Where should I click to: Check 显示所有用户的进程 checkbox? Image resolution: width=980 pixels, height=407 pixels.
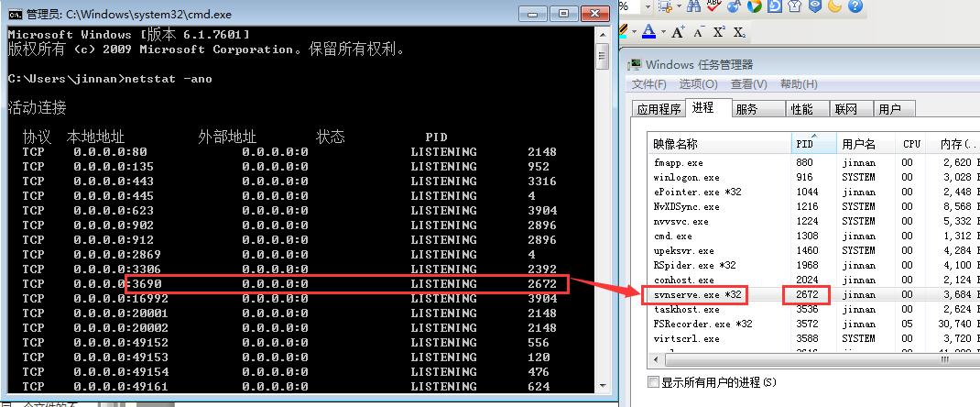[x=653, y=382]
